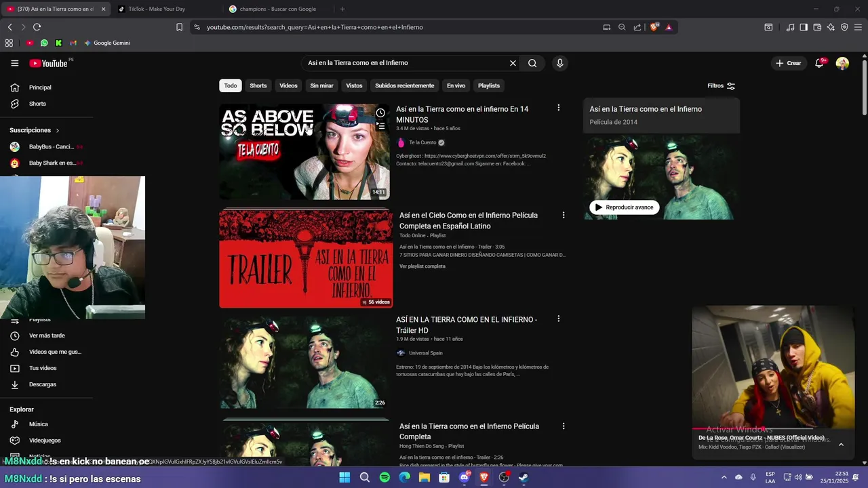Bookmark this page in the address bar
This screenshot has width=868, height=488.
point(179,27)
